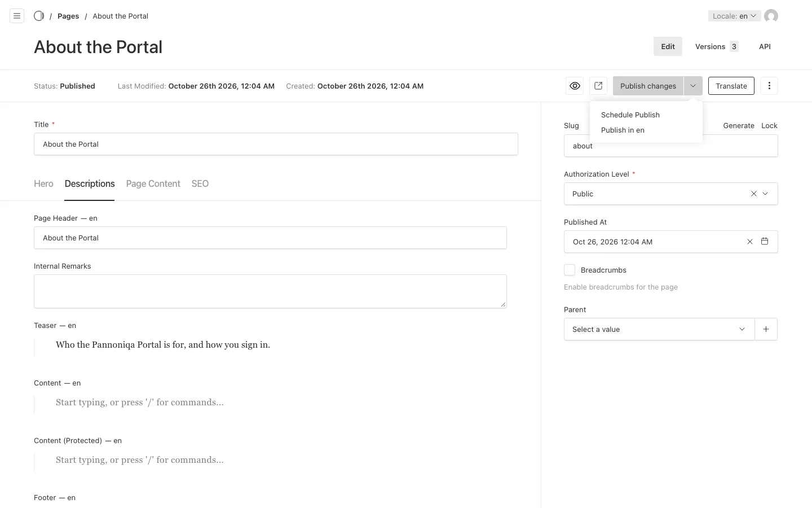Click Generate for the slug
812x508 pixels.
[739, 125]
